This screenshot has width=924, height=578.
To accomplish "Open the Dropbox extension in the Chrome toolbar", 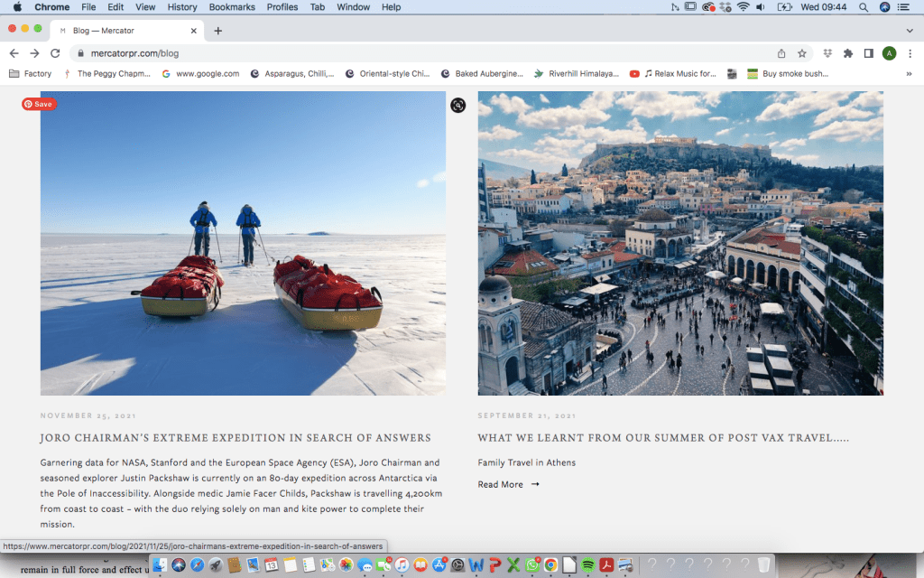I will click(828, 53).
